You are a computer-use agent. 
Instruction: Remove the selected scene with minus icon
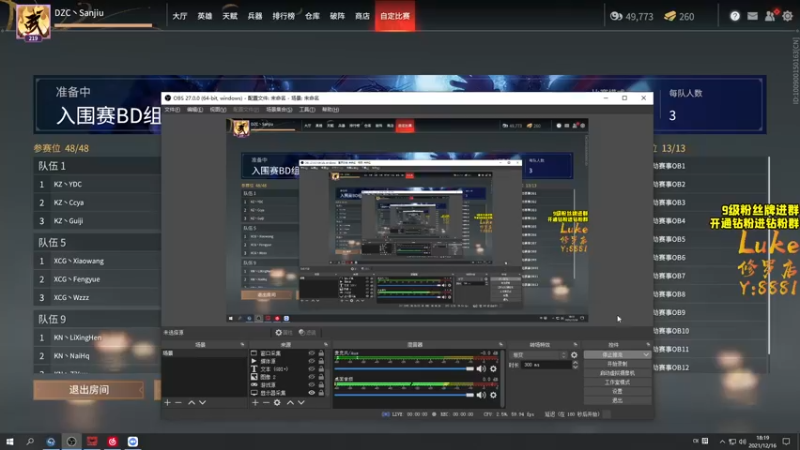(x=178, y=403)
